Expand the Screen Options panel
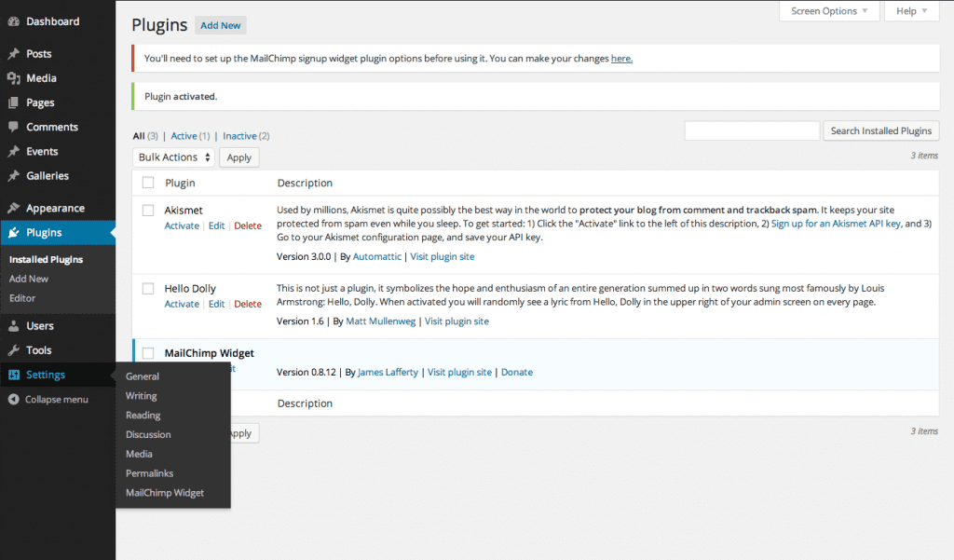The height and width of the screenshot is (560, 954). tap(827, 10)
